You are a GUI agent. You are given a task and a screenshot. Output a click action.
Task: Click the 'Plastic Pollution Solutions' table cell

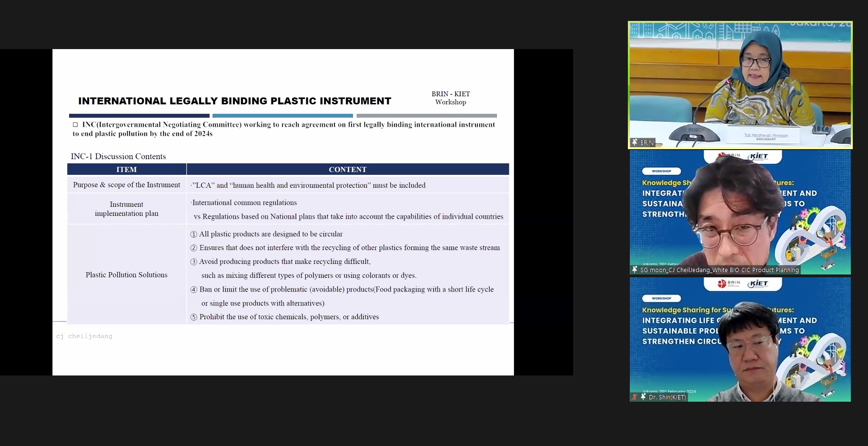tap(126, 275)
